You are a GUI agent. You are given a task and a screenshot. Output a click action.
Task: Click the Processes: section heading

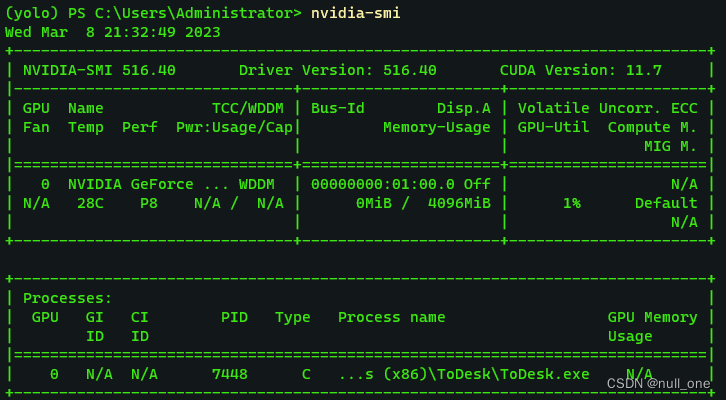(67, 298)
